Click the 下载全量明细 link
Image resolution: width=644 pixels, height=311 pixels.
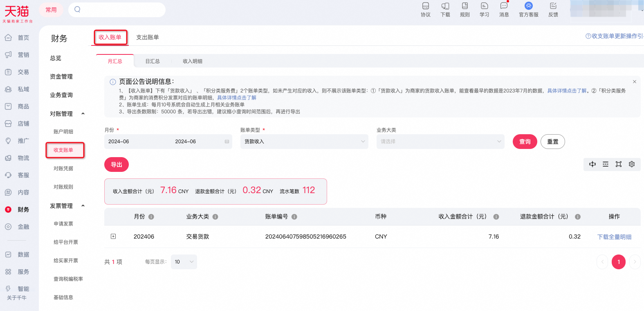(614, 237)
